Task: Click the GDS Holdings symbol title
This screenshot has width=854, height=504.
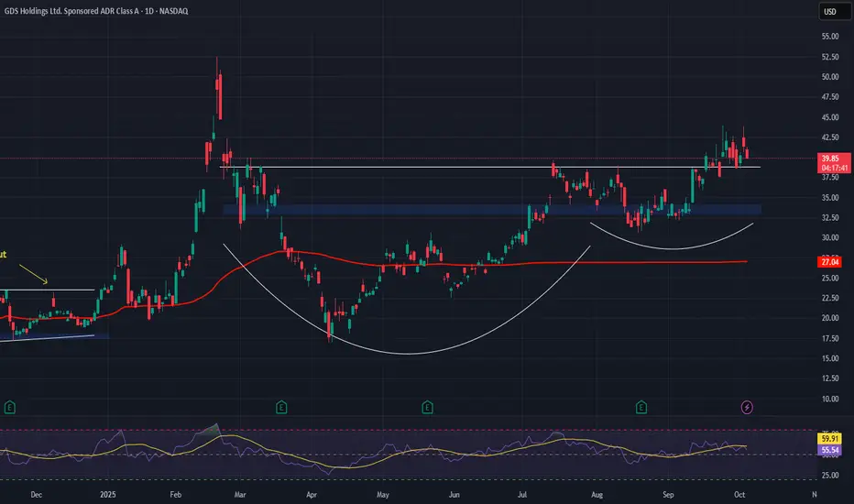Action: [96, 11]
